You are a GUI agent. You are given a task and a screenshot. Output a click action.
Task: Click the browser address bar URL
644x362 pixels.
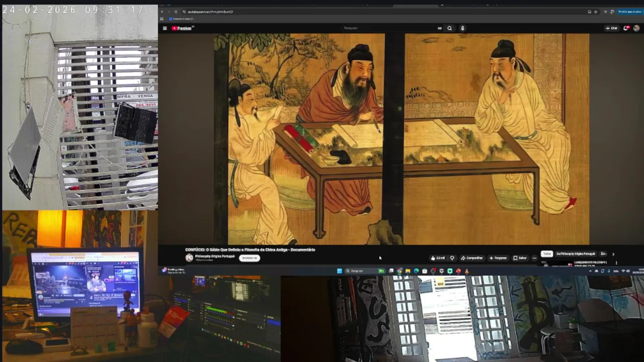click(210, 12)
